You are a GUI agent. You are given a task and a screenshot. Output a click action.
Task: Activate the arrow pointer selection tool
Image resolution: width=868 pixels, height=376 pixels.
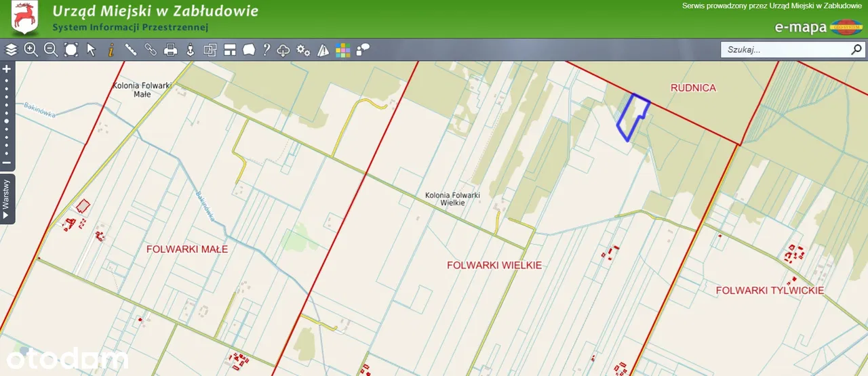tap(92, 49)
